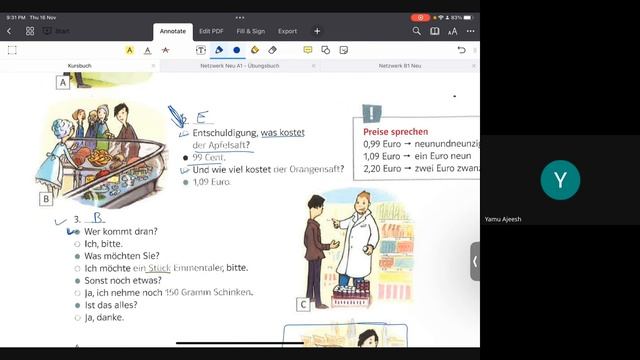The width and height of the screenshot is (640, 360).
Task: Click the "99 Cent." answer text
Action: click(x=209, y=157)
